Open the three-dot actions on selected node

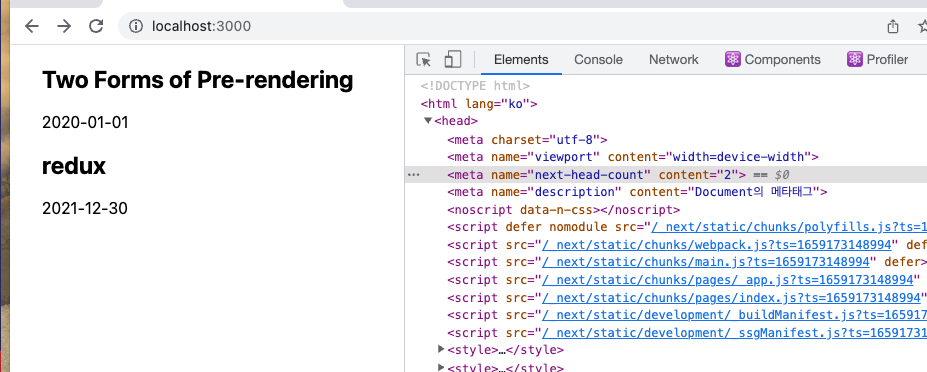point(414,175)
